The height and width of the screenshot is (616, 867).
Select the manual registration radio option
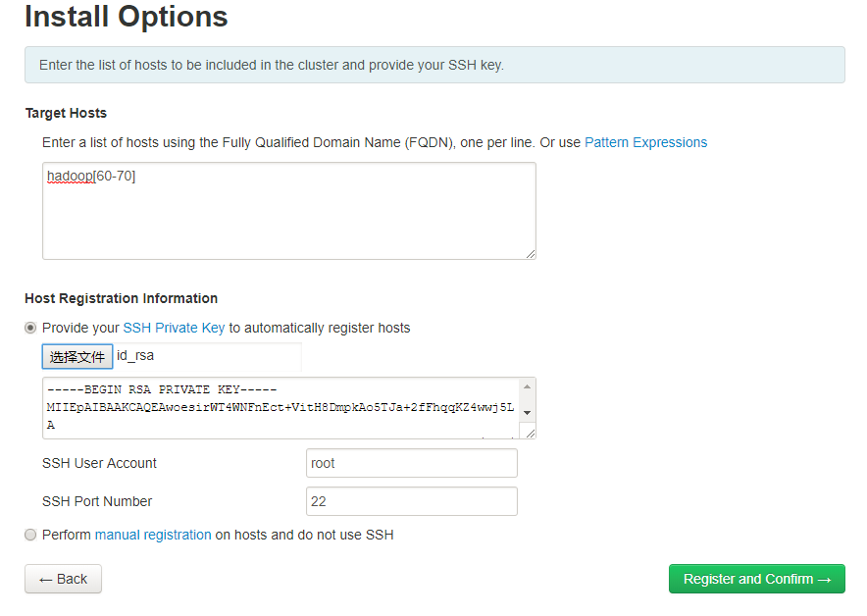(x=30, y=535)
